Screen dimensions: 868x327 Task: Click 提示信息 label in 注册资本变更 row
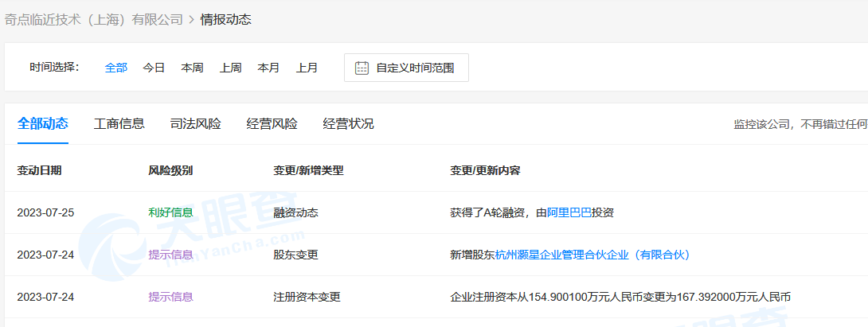[170, 297]
